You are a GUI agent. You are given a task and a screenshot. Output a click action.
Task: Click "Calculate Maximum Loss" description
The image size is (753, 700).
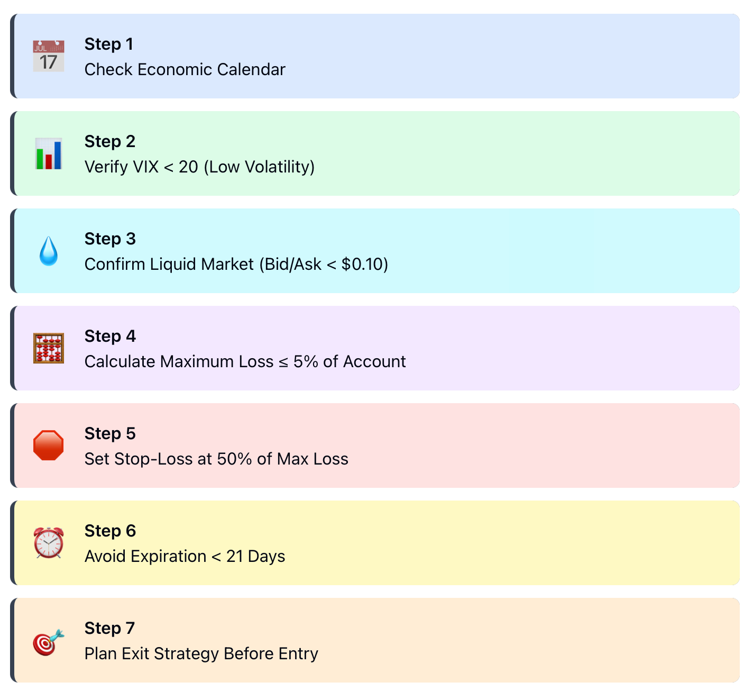pos(245,361)
